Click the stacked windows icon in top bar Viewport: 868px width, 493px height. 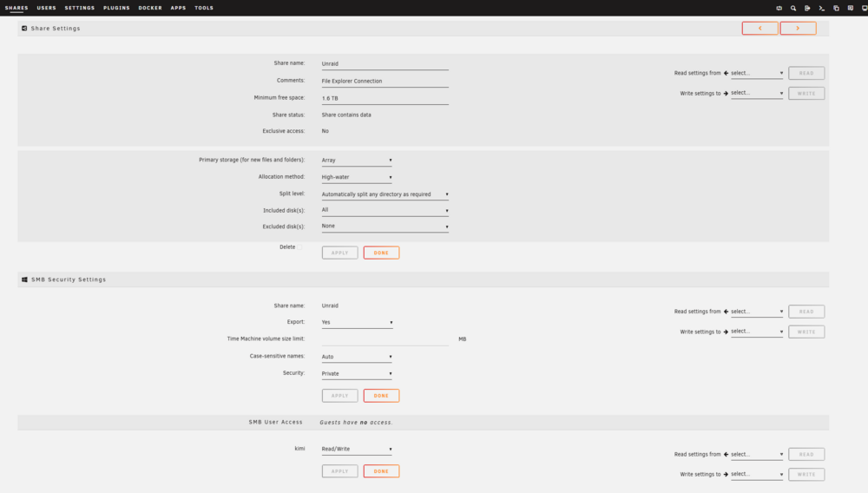point(837,9)
